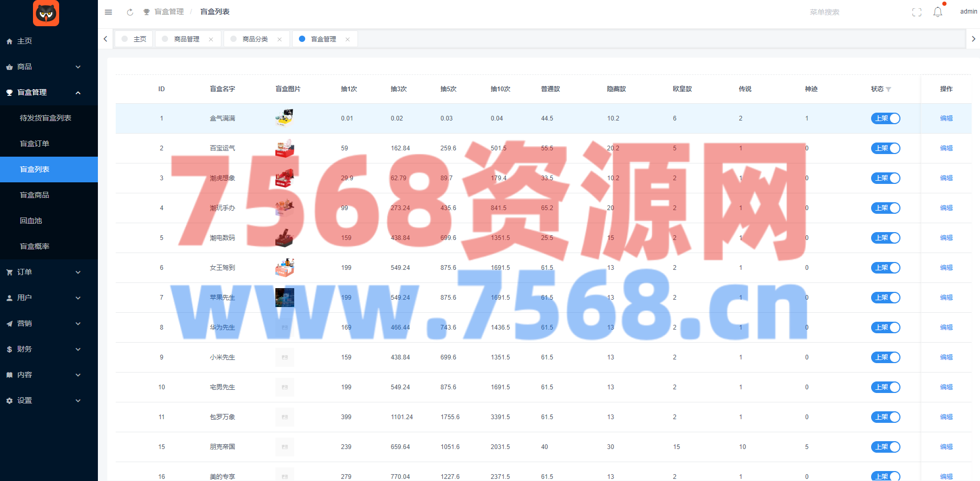980x481 pixels.
Task: Expand the 订单 sidebar menu
Action: [x=49, y=272]
